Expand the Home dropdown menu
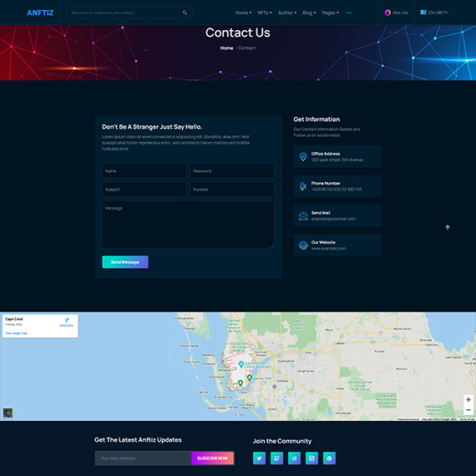The width and height of the screenshot is (476, 476). (x=243, y=13)
